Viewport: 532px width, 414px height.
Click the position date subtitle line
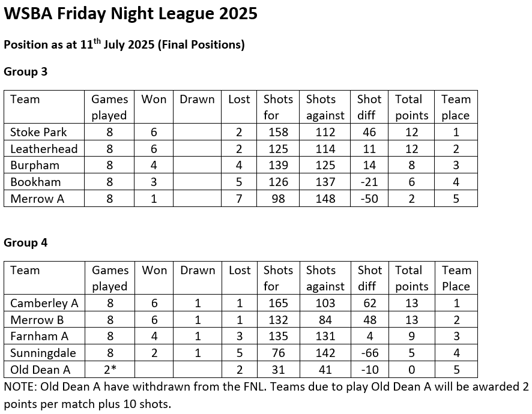coord(124,45)
